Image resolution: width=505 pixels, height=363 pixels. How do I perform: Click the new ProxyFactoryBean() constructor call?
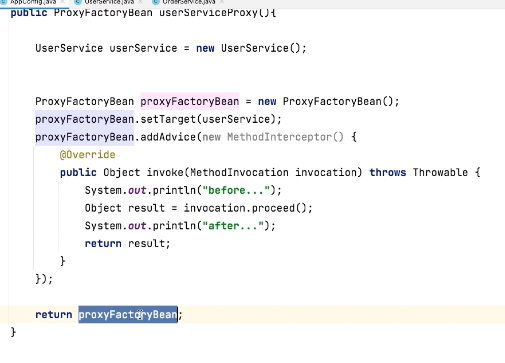(326, 101)
